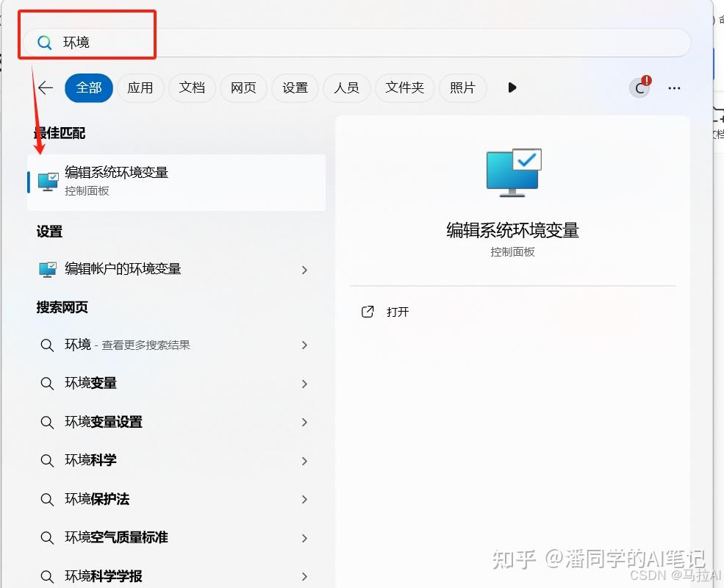
Task: Click search icon beside 环境变量设置 suggestion
Action: (x=47, y=423)
